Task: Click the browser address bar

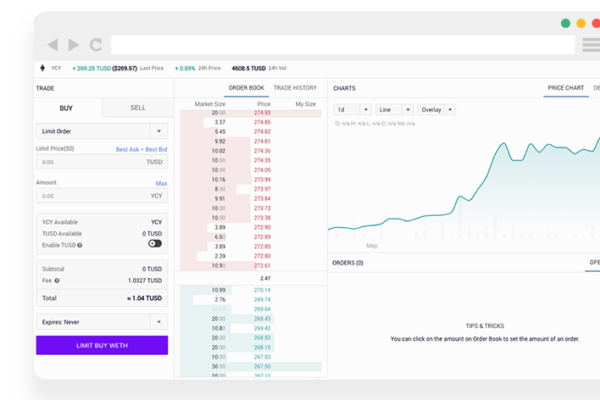Action: (x=343, y=45)
